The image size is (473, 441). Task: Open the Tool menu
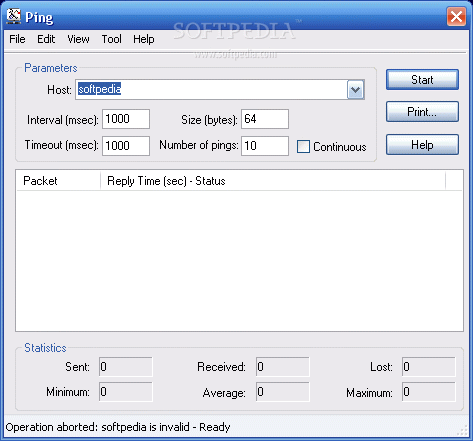[111, 39]
